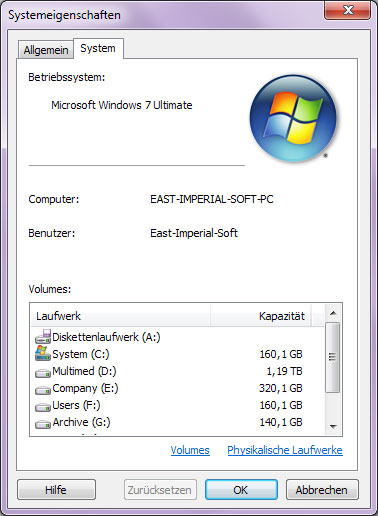Image resolution: width=378 pixels, height=516 pixels.
Task: Click the 140,1 GB capacity value
Action: [x=281, y=422]
